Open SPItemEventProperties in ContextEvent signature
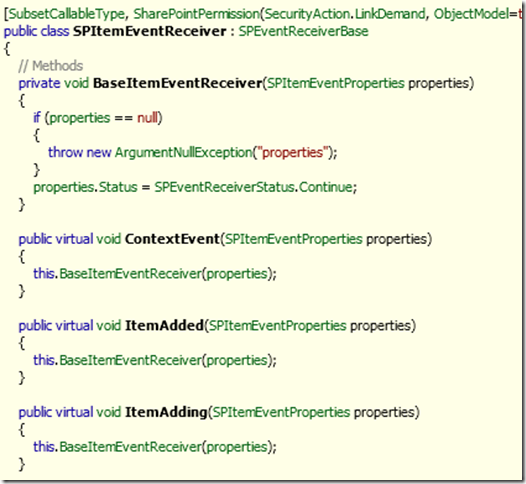526x484 pixels. 294,239
